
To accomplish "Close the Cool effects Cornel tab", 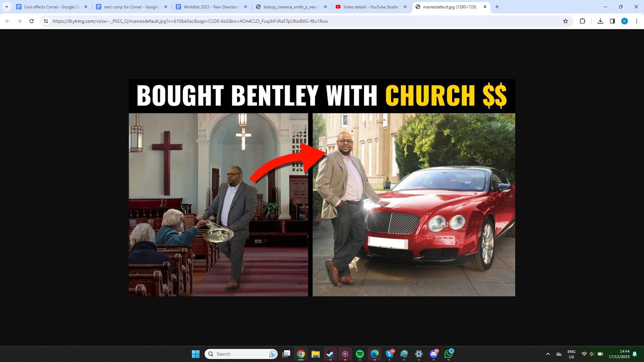I will pos(86,7).
